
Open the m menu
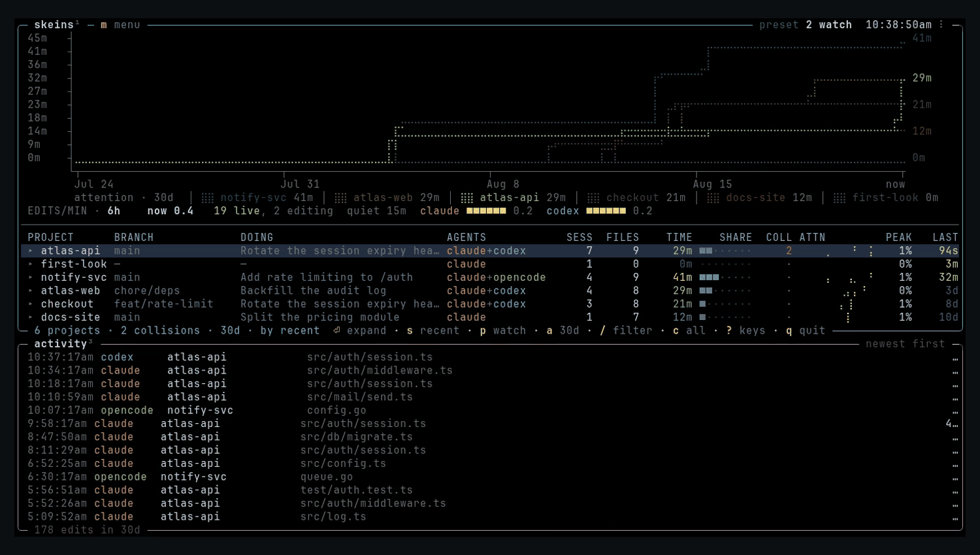click(x=120, y=25)
